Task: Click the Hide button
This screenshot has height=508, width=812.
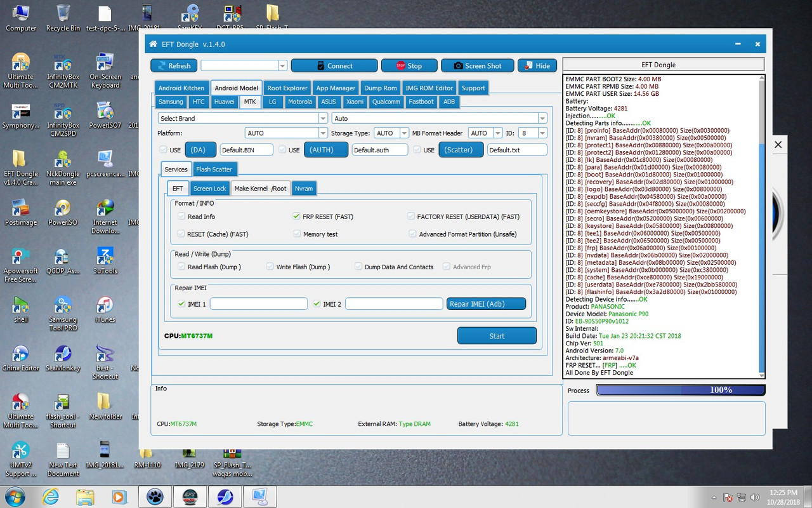Action: [537, 65]
